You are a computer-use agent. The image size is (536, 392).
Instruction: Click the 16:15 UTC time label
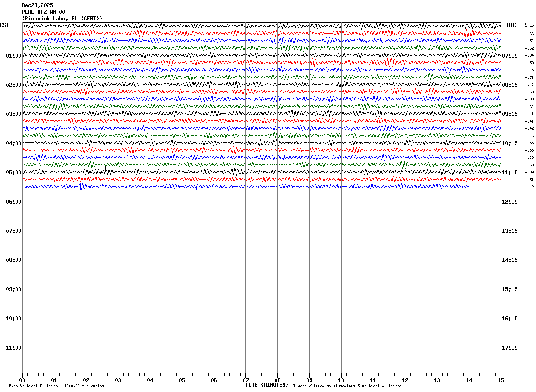(510, 319)
